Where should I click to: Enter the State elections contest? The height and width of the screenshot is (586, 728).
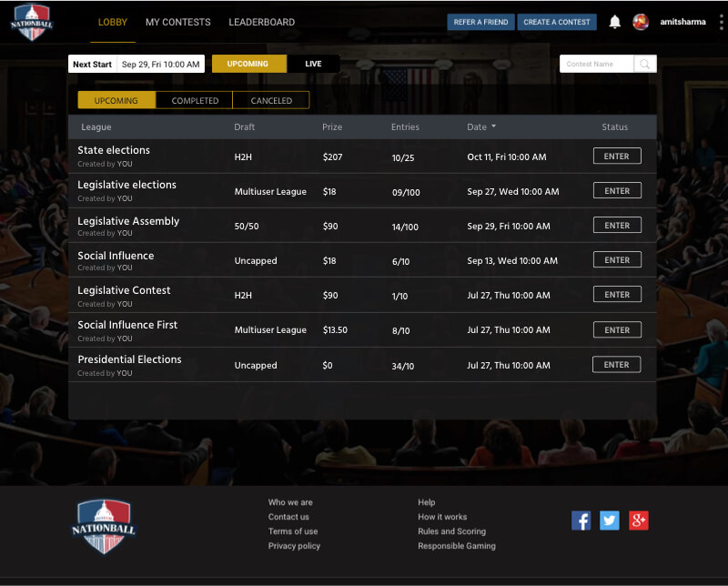[x=617, y=156]
